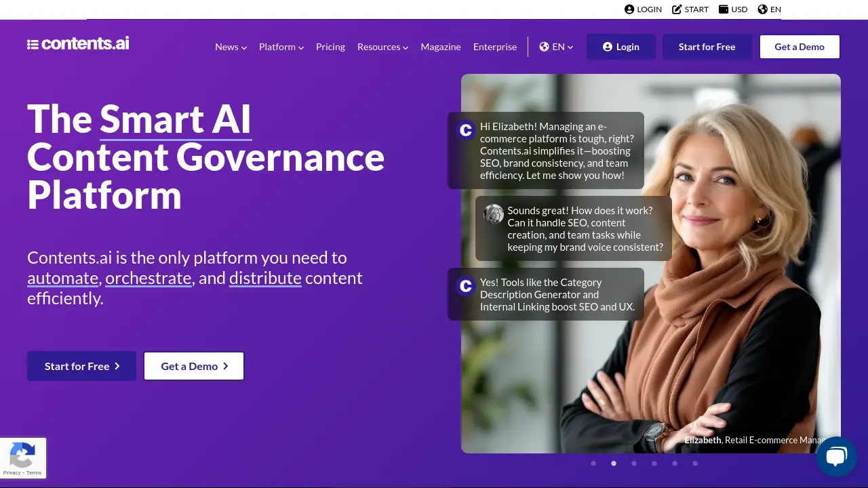Click the reCAPTCHA badge icon

coord(22,455)
